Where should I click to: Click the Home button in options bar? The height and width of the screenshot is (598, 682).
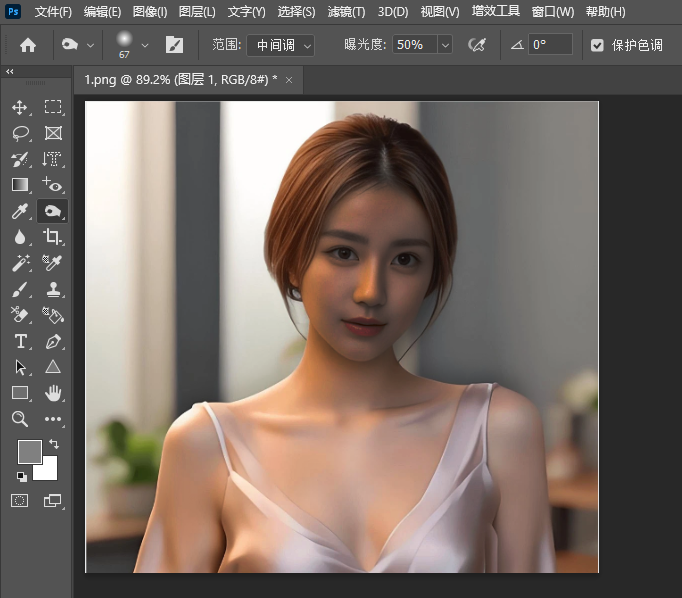click(28, 45)
